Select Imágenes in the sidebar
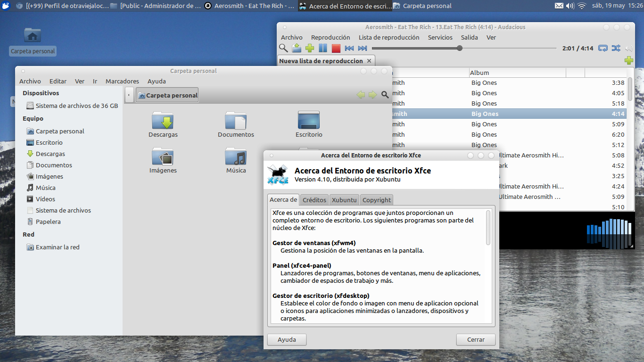This screenshot has height=362, width=644. (45, 176)
